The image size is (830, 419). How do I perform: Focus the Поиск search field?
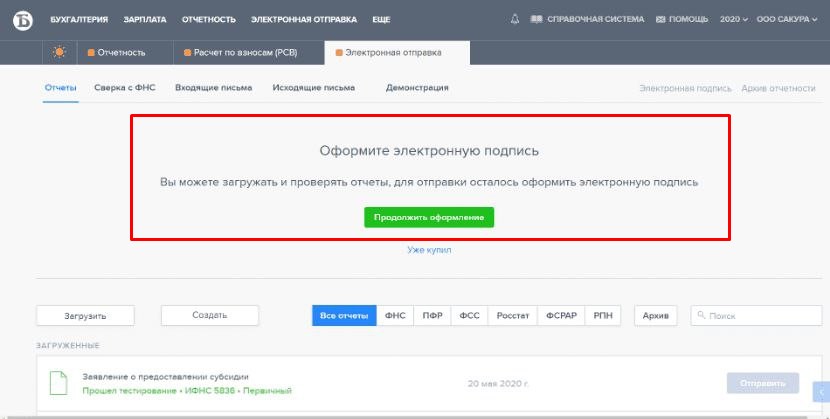coord(756,315)
